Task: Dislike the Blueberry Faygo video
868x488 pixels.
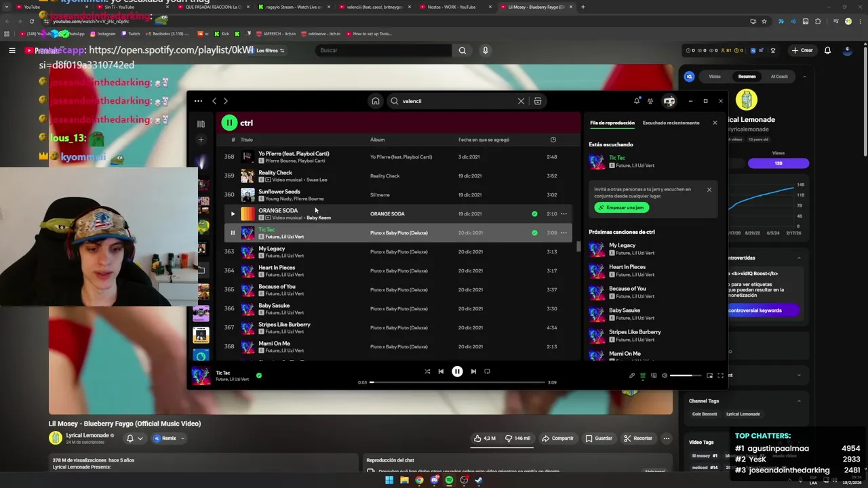Action: (519, 439)
